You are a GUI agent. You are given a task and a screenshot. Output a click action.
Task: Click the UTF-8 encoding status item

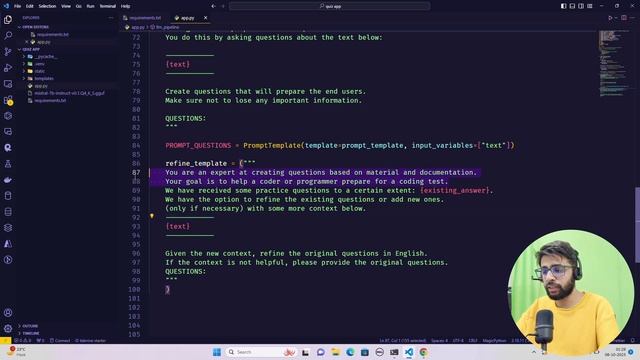click(x=458, y=340)
